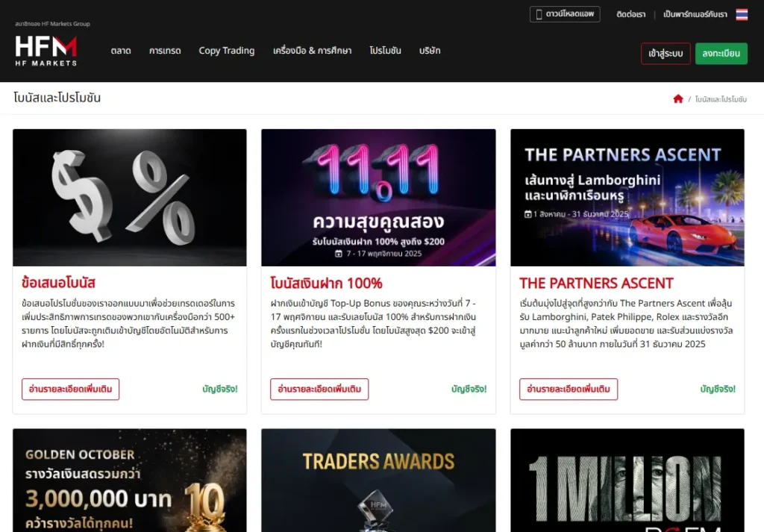The image size is (764, 532).
Task: Open the Thailand flag language selector
Action: tap(742, 15)
